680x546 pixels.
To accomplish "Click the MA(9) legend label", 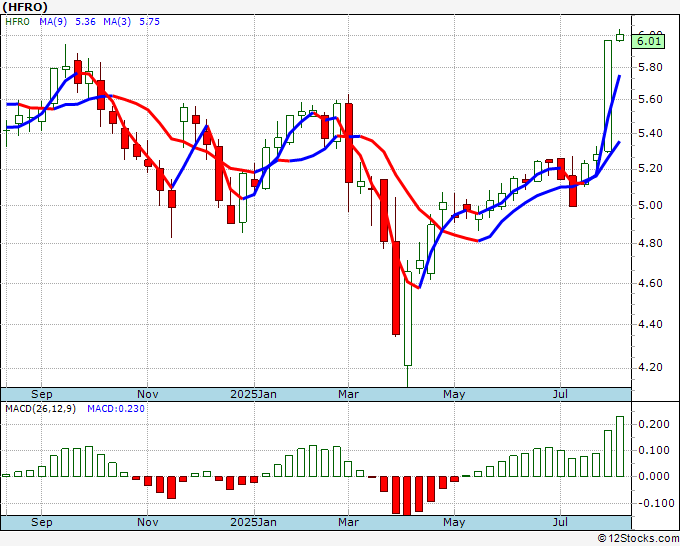I will pos(53,22).
